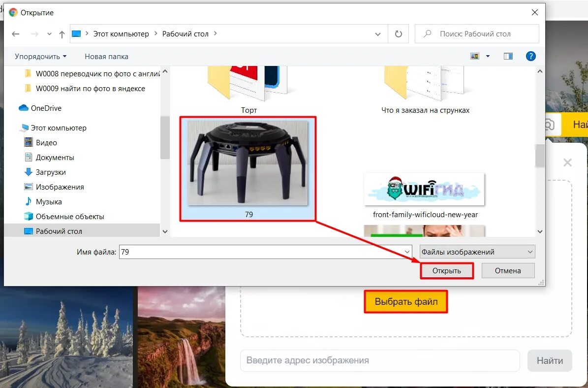Open the 'Загрузки' folder
The image size is (588, 388).
pyautogui.click(x=45, y=172)
